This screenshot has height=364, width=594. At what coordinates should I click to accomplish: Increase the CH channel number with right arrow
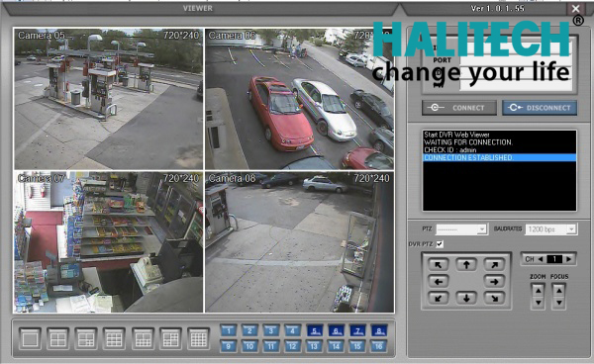[x=568, y=259]
